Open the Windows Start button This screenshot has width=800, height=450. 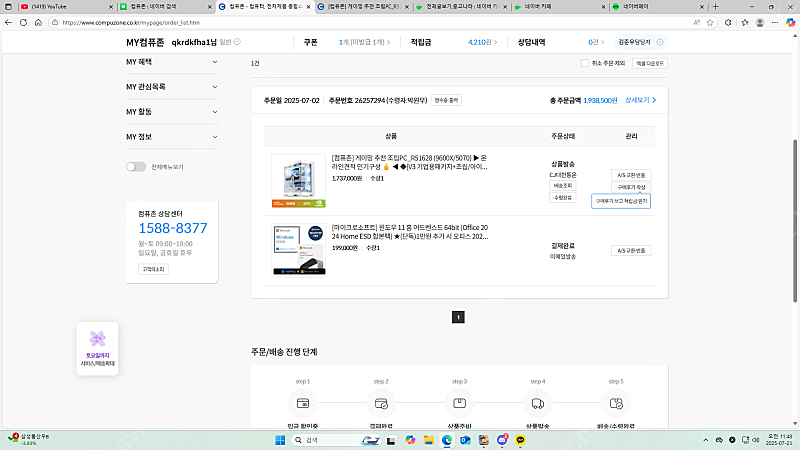point(280,440)
